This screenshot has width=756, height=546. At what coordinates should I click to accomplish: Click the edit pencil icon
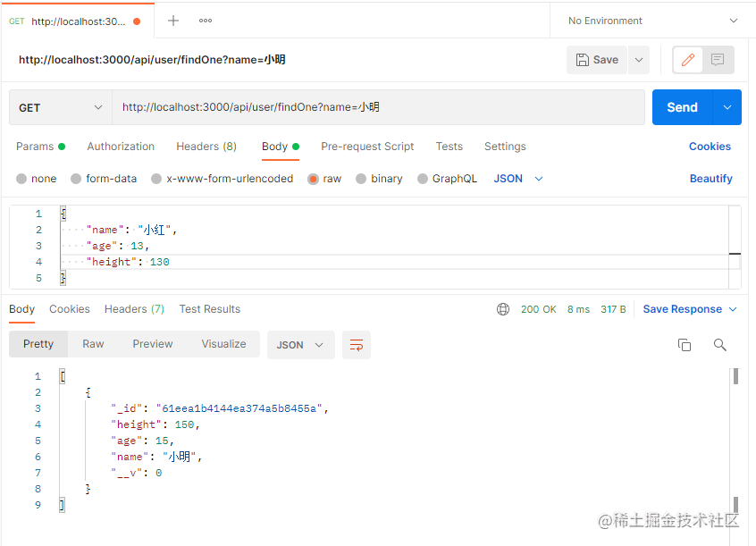click(688, 60)
